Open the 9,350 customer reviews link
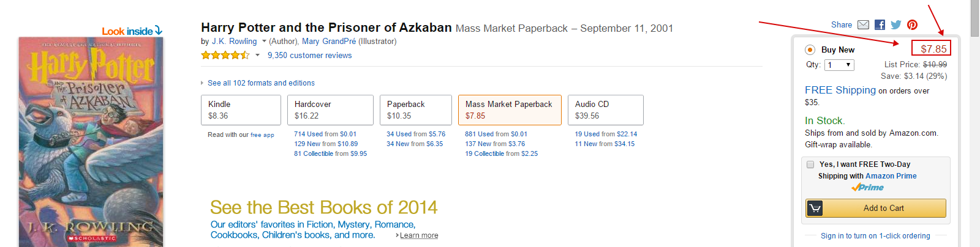This screenshot has height=247, width=980. (x=309, y=56)
